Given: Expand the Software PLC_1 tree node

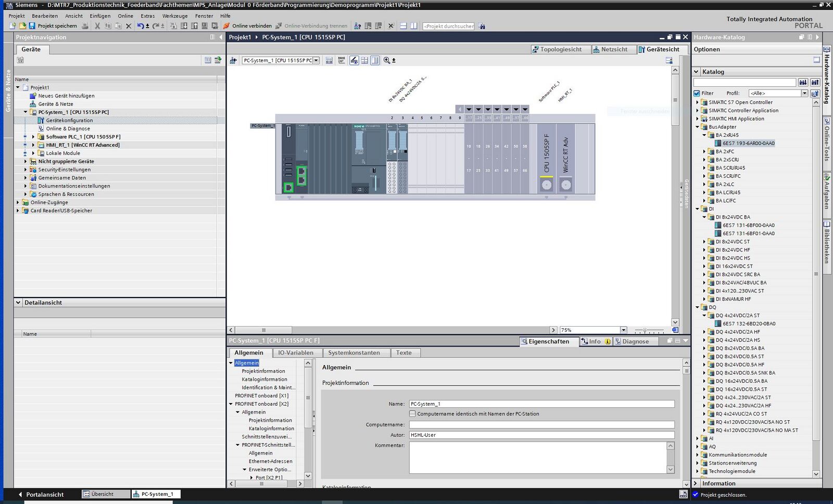Looking at the screenshot, I should [33, 137].
